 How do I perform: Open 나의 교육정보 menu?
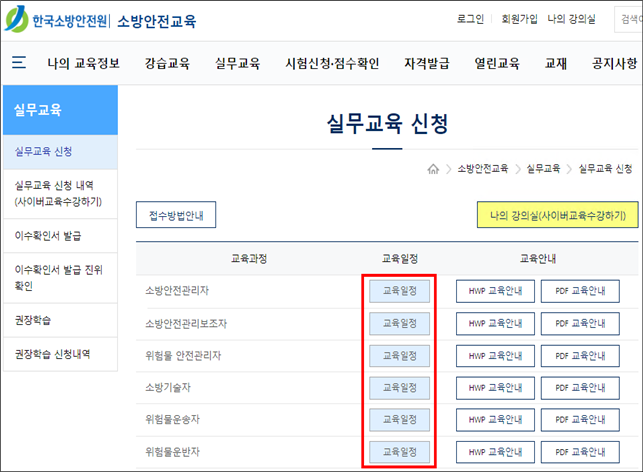[x=84, y=63]
